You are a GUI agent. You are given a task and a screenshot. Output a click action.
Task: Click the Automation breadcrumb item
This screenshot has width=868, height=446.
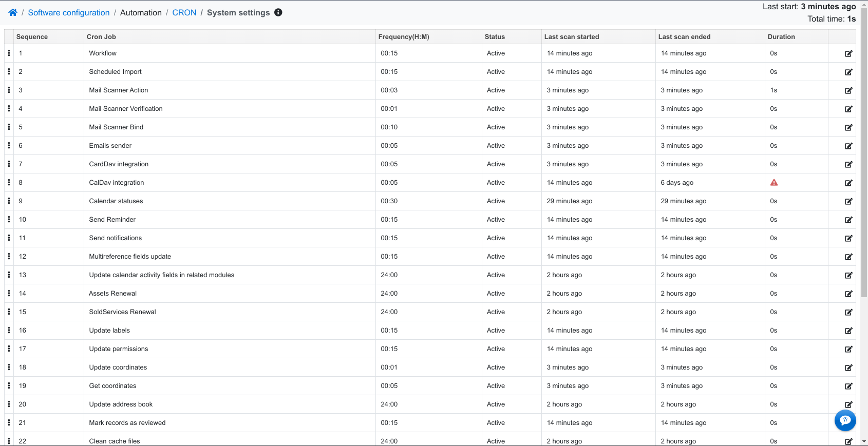pyautogui.click(x=141, y=12)
